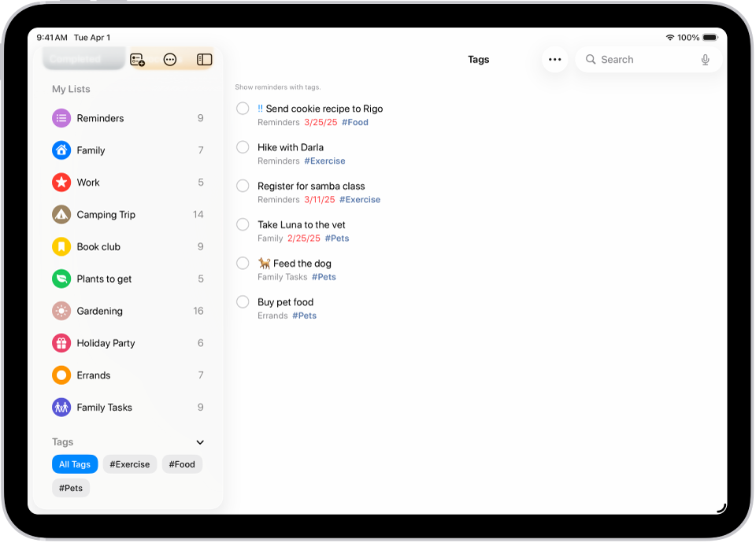Select the Camping Trip tent icon
Image resolution: width=756 pixels, height=543 pixels.
tap(61, 214)
